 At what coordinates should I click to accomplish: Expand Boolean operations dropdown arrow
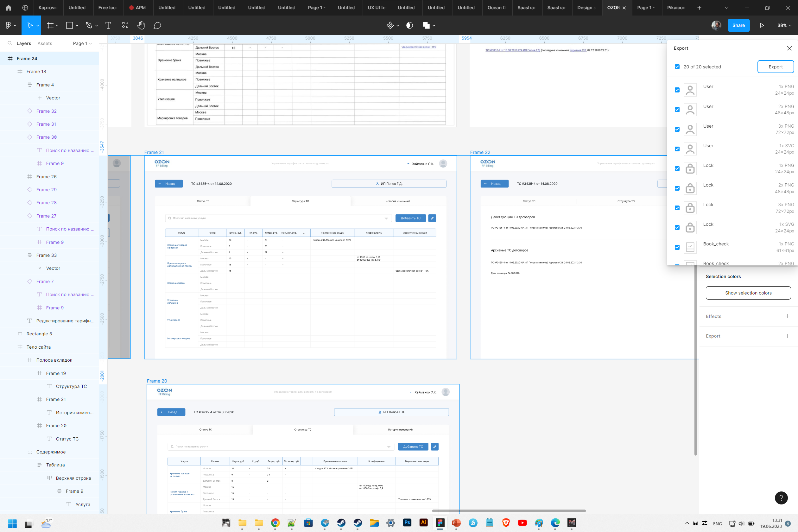434,25
